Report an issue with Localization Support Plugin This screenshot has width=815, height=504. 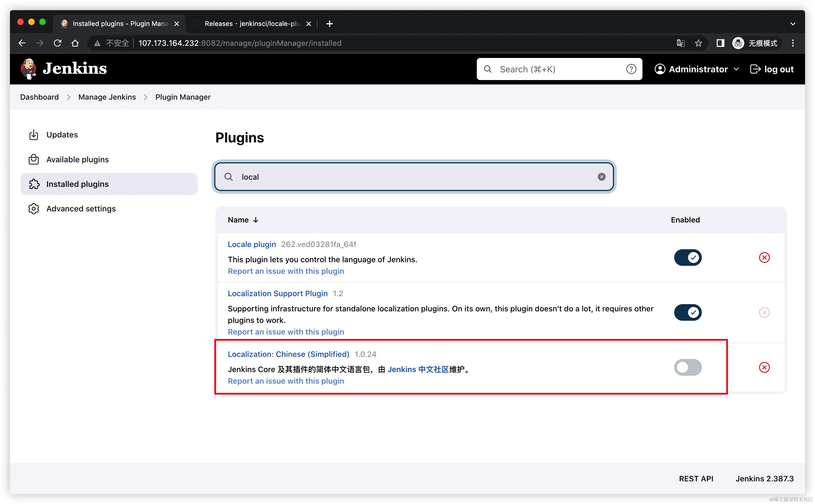(x=286, y=332)
